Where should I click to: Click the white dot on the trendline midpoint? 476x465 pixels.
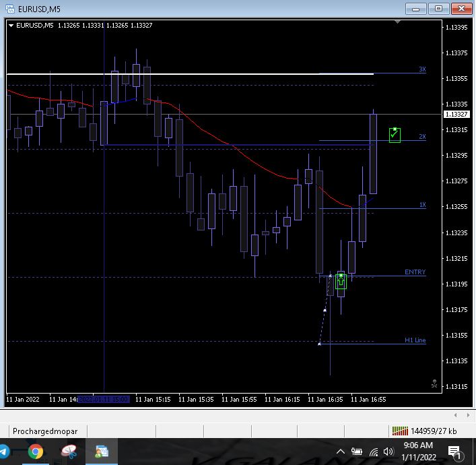click(x=325, y=310)
